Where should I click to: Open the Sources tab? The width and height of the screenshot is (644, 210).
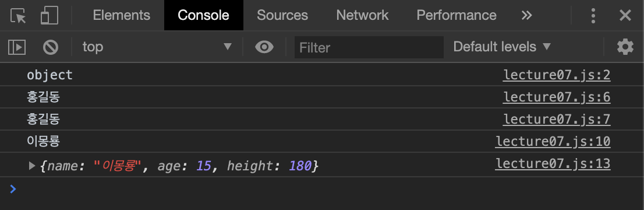[282, 15]
